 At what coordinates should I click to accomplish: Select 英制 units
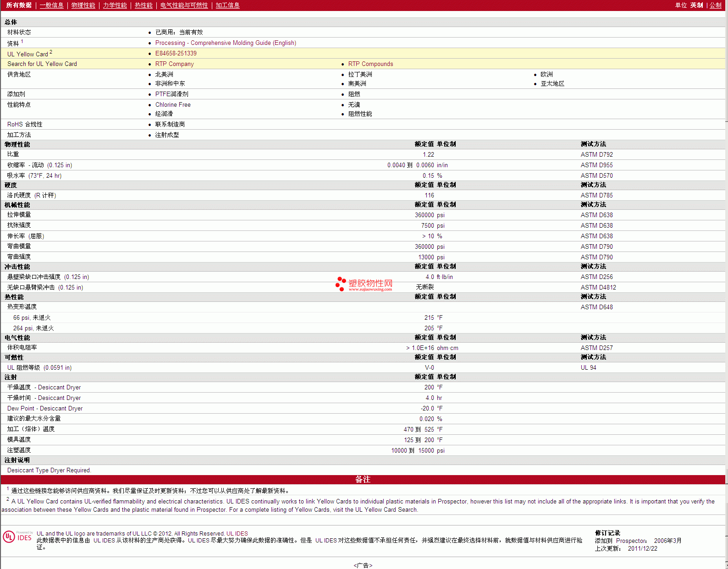(696, 5)
